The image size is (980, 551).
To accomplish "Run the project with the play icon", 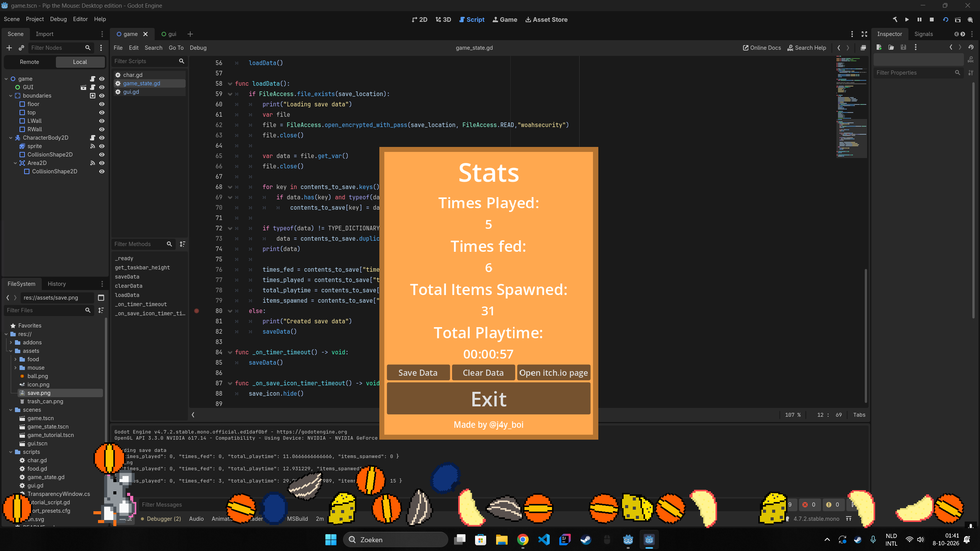I will [x=907, y=20].
